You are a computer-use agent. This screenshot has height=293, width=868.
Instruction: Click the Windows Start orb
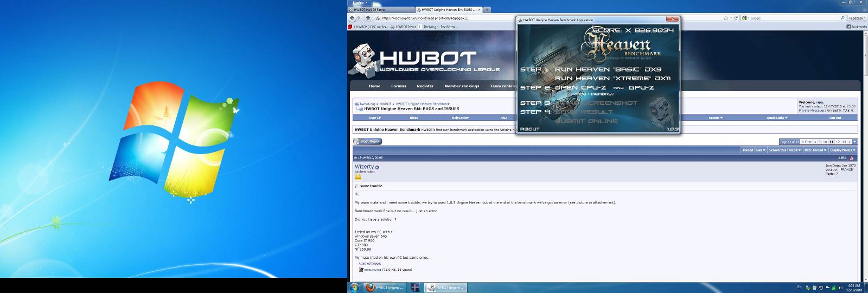pos(354,288)
